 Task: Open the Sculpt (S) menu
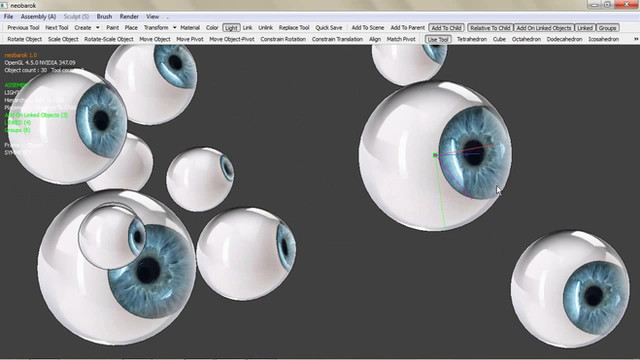click(x=76, y=17)
